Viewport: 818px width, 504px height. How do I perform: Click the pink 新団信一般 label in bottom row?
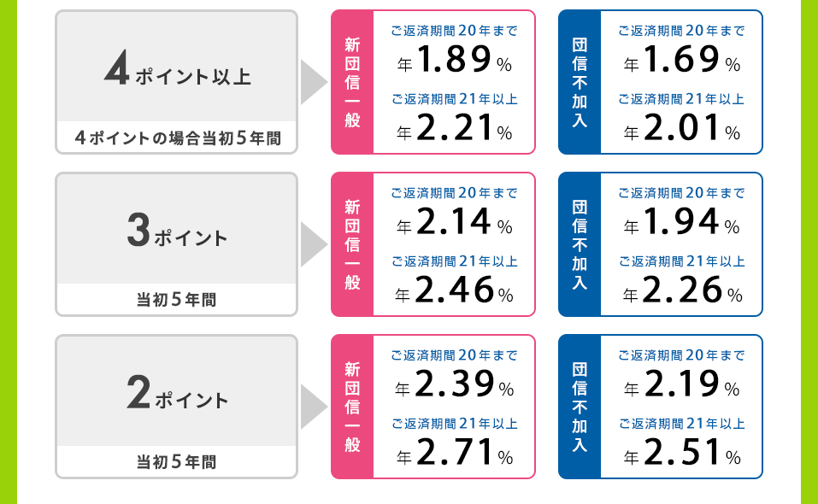pos(352,406)
